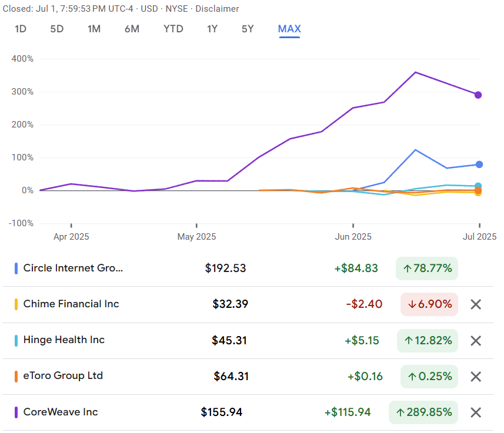Click the 100% y-axis label
The image size is (504, 433).
[22, 157]
